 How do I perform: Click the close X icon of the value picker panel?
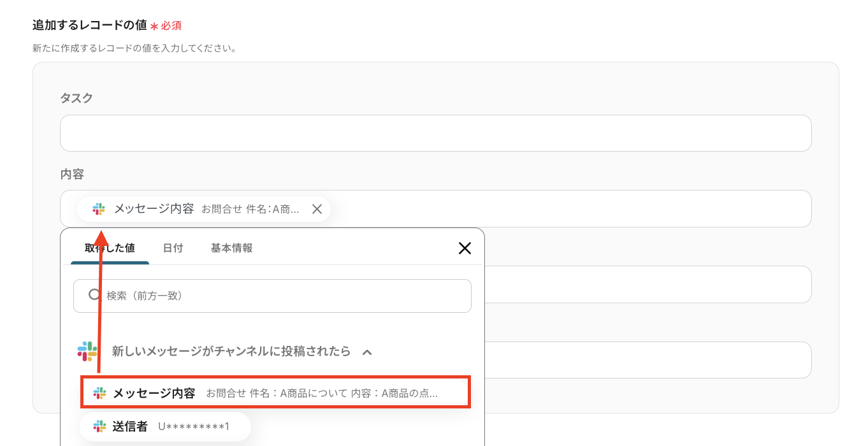coord(465,248)
